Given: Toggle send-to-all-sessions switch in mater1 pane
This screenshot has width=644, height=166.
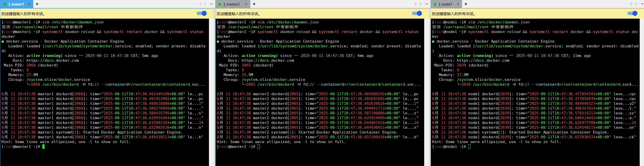Looking at the screenshot, I should click(x=202, y=13).
